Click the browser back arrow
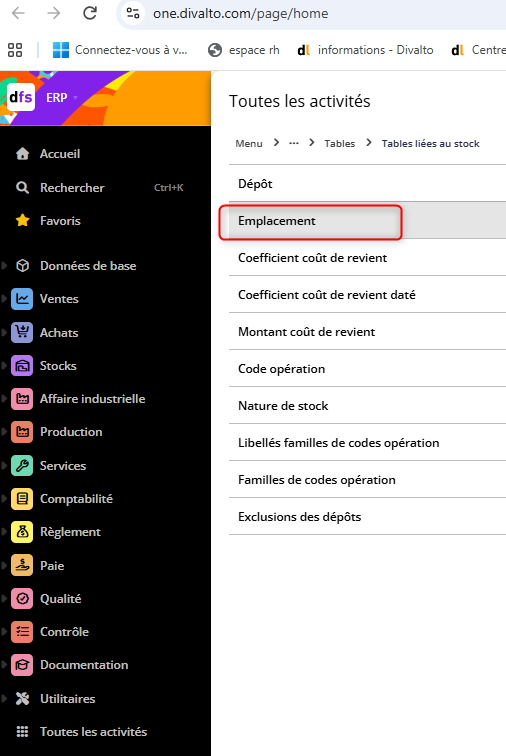This screenshot has height=756, width=506. (x=18, y=13)
